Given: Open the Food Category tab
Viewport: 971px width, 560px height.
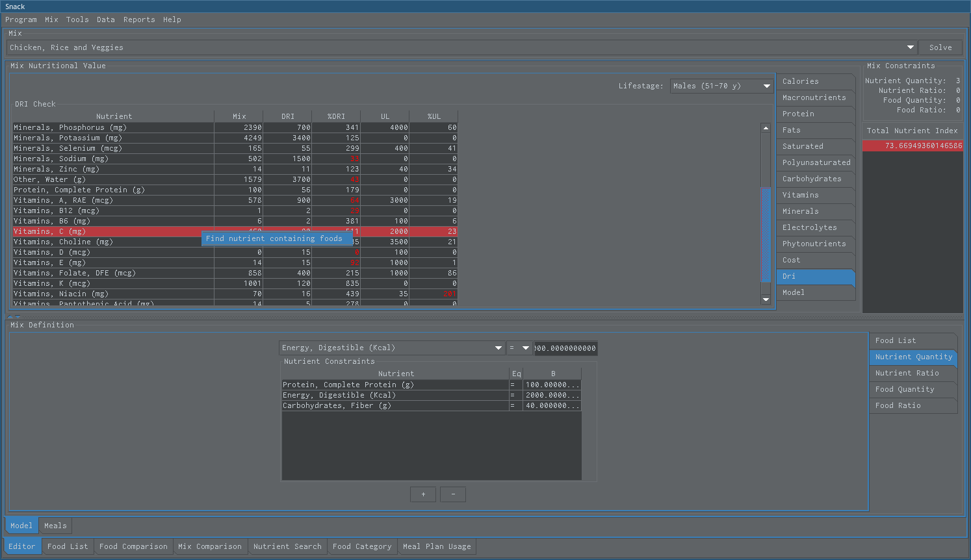Looking at the screenshot, I should (362, 546).
